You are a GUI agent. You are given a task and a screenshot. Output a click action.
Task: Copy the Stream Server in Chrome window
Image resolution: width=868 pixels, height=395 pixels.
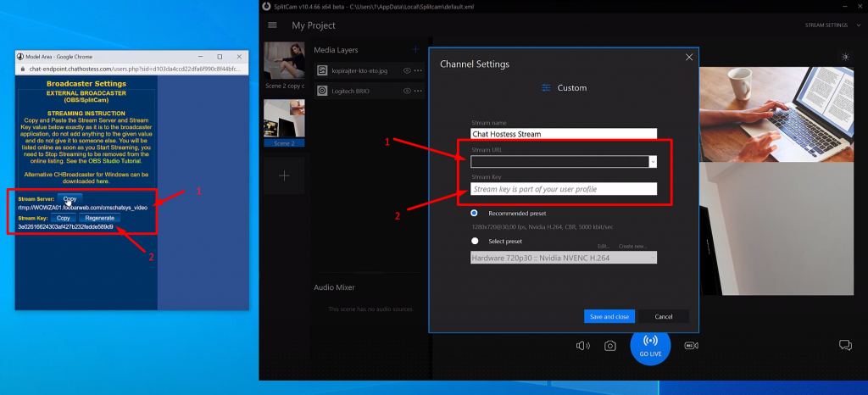point(70,198)
